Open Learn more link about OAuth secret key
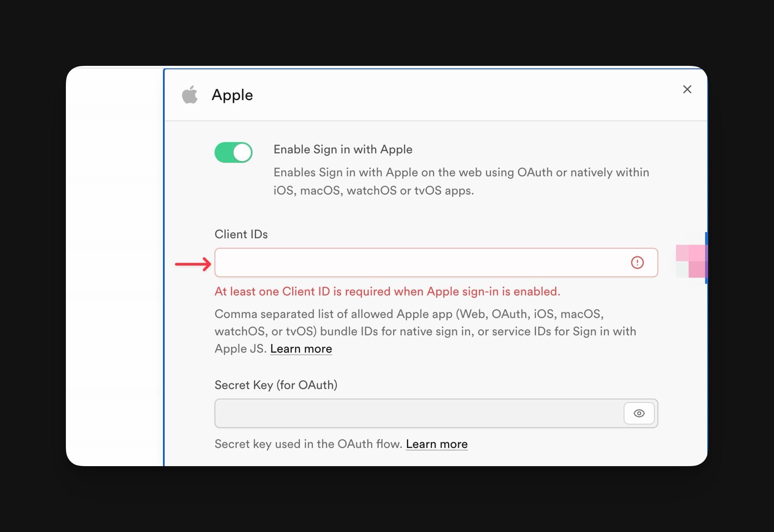 (x=437, y=444)
